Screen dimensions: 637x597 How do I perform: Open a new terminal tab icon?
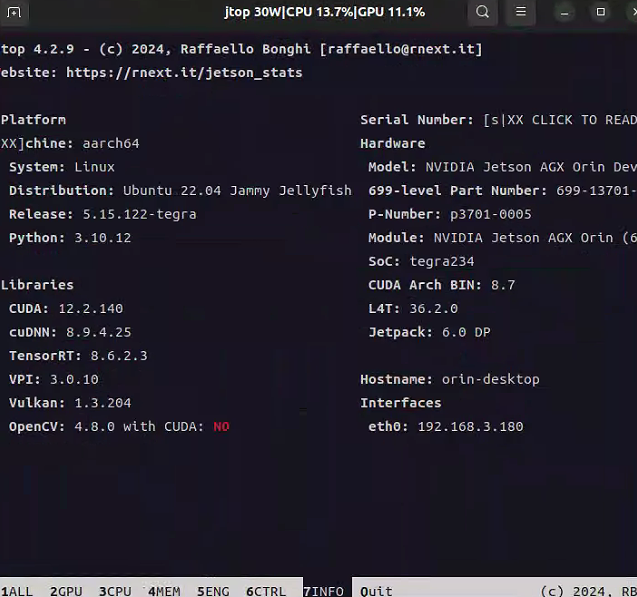[14, 12]
